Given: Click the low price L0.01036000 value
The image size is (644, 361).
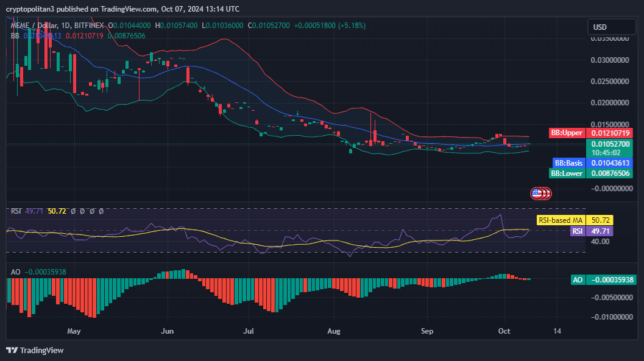Looking at the screenshot, I should 222,26.
